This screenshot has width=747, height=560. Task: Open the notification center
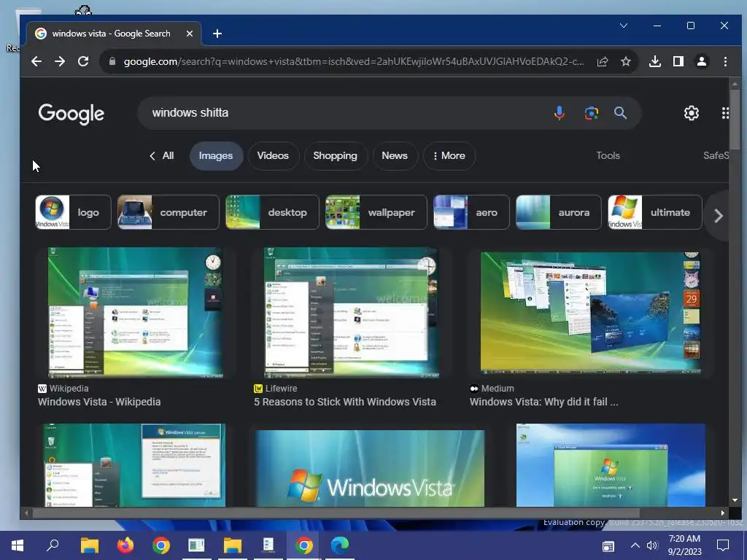tap(723, 545)
